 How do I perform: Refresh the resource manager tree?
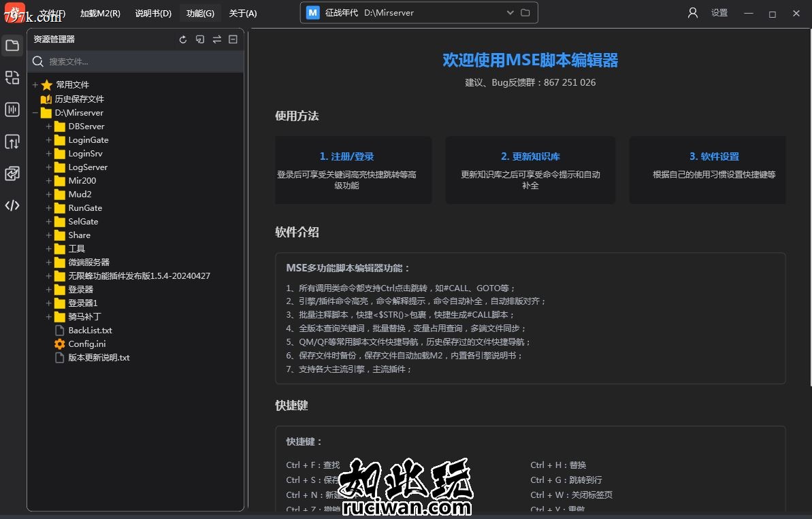pyautogui.click(x=183, y=39)
